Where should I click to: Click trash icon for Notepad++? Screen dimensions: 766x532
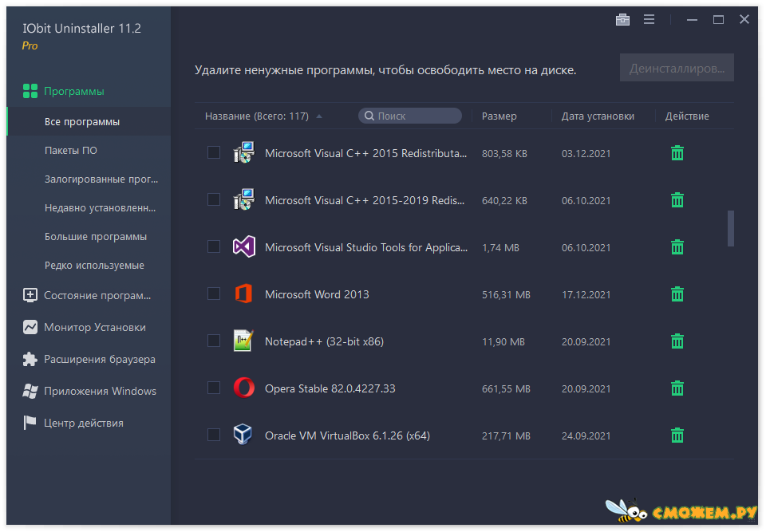coord(677,341)
